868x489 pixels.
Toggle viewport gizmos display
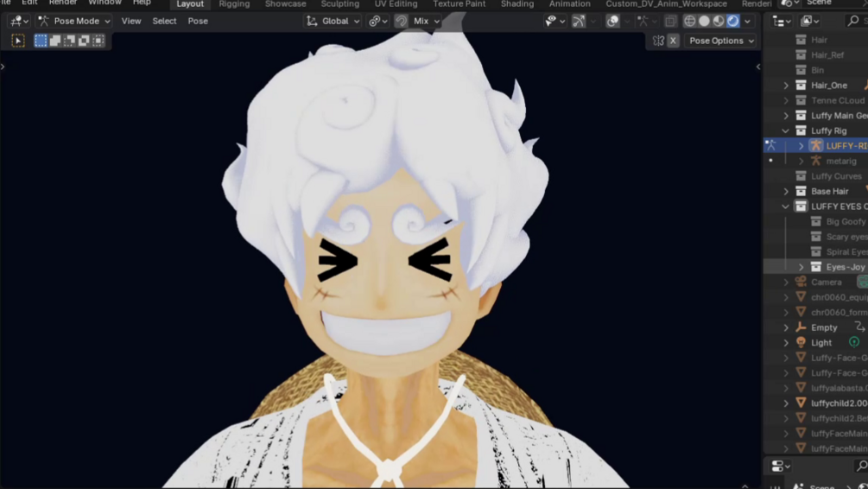pos(579,21)
